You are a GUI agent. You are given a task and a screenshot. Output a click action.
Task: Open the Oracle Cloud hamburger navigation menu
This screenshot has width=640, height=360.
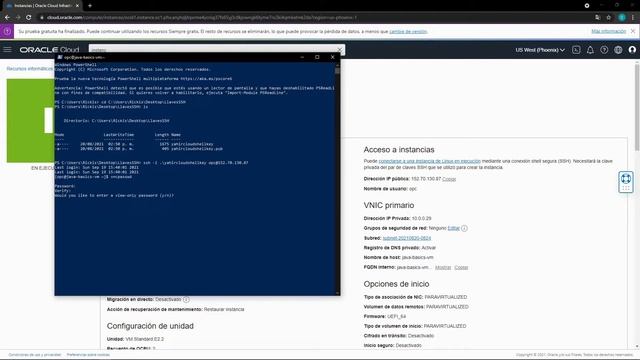click(x=7, y=50)
